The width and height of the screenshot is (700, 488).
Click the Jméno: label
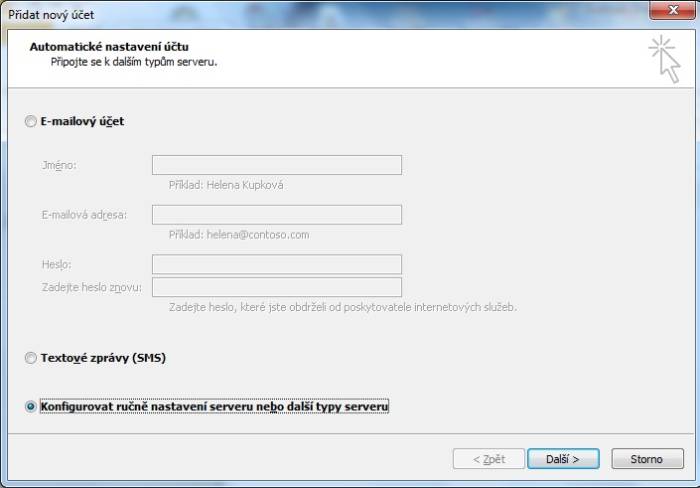coord(59,165)
